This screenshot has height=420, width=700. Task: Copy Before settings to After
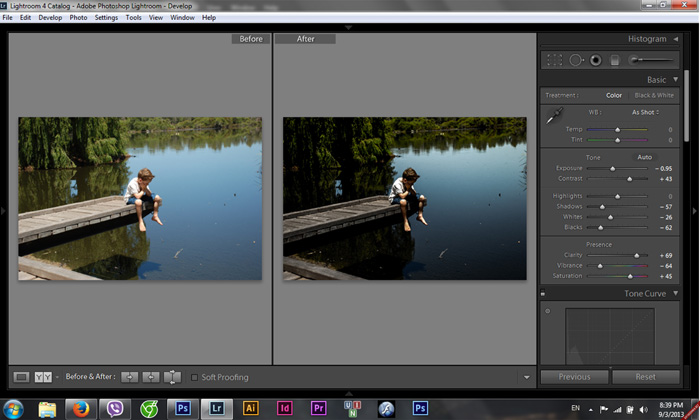point(129,377)
